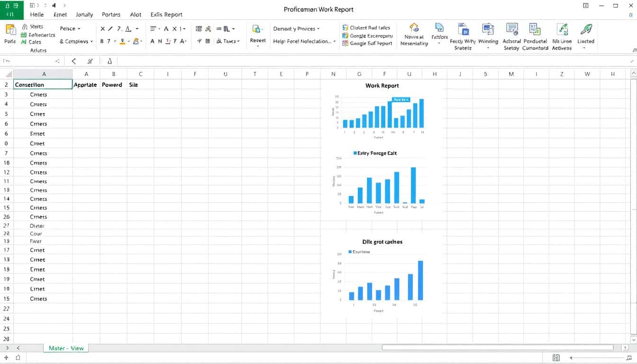Select the Mater - View sheet tab
This screenshot has height=364, width=637.
66,348
